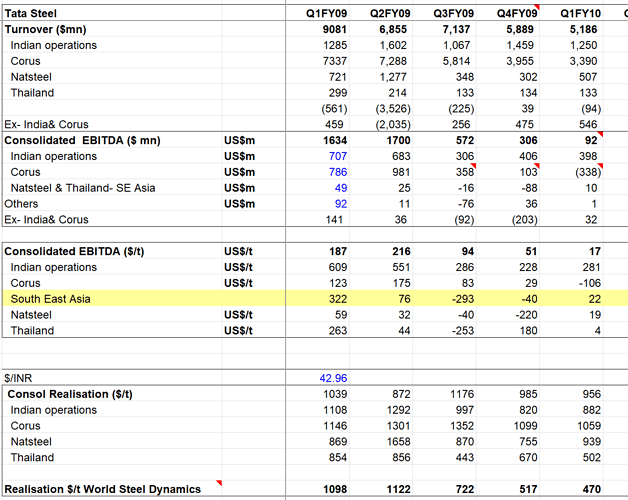Select Natsteel EBITDA/t value -220

point(526,315)
